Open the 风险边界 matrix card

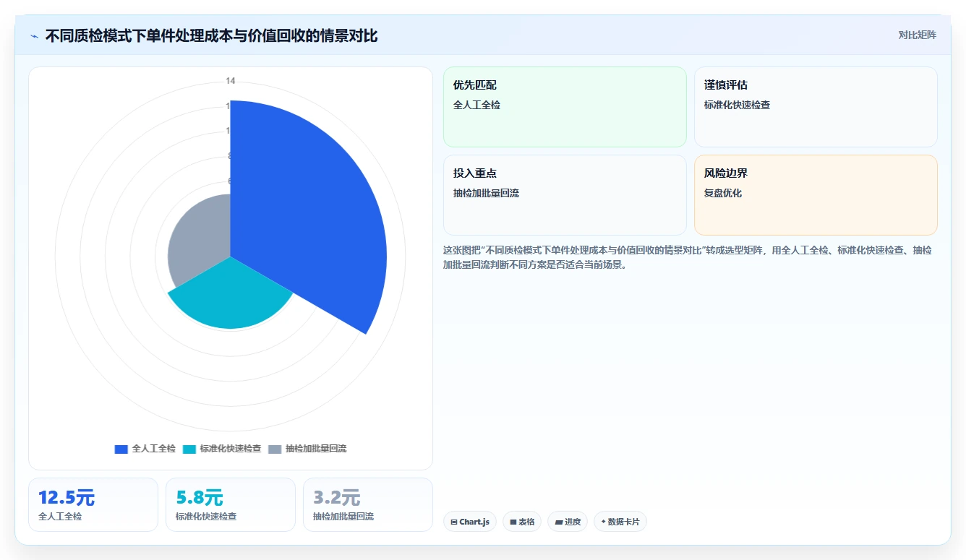pyautogui.click(x=816, y=195)
